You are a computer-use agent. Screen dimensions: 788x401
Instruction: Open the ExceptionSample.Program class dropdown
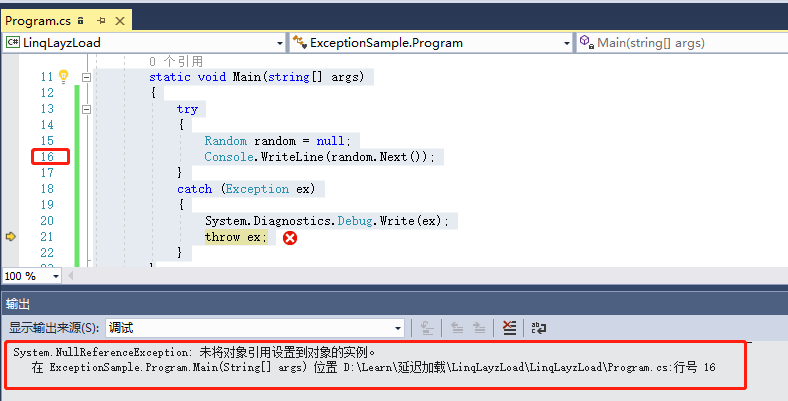coord(432,43)
